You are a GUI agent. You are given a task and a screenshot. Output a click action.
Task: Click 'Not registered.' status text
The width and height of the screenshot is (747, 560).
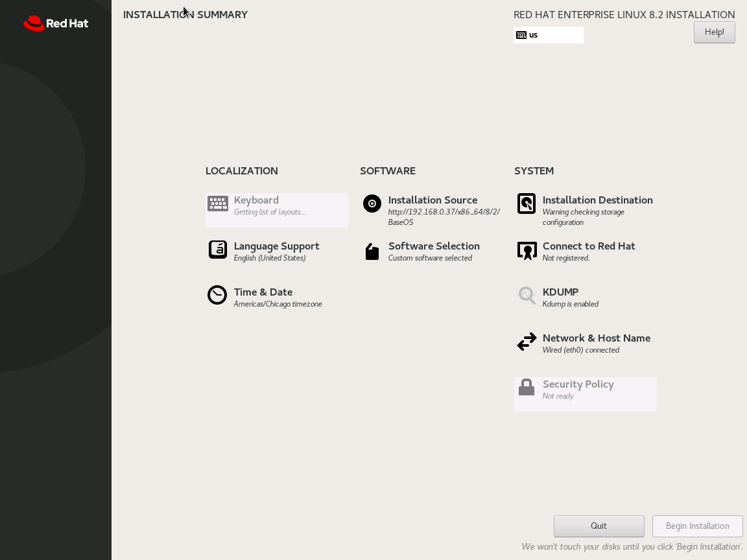566,258
